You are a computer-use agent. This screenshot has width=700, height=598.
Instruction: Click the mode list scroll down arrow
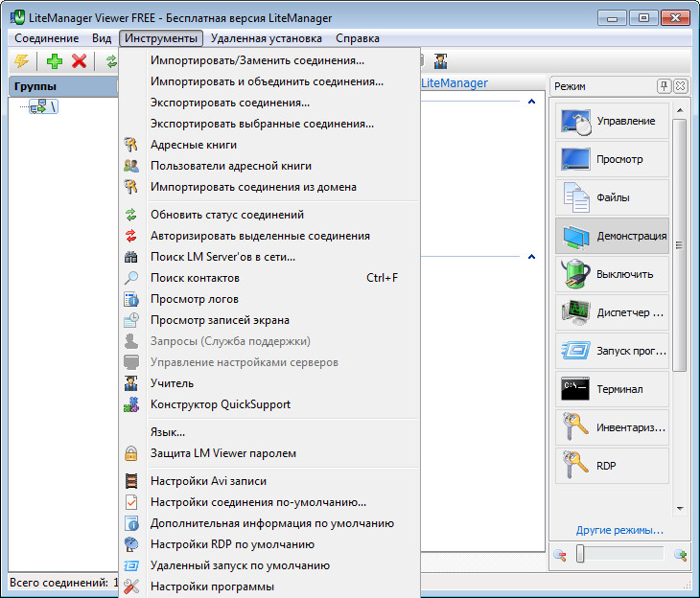(680, 508)
